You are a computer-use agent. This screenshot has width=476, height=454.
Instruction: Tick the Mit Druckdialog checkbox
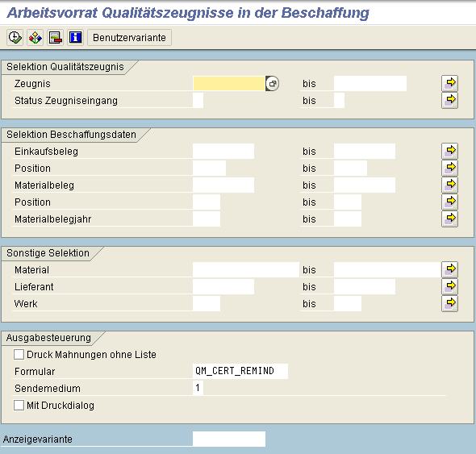pos(19,405)
